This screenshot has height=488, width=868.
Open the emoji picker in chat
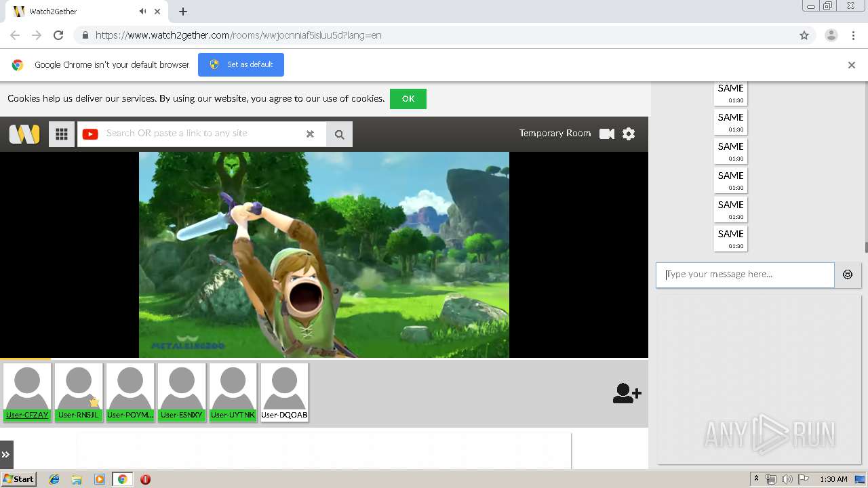pyautogui.click(x=848, y=274)
